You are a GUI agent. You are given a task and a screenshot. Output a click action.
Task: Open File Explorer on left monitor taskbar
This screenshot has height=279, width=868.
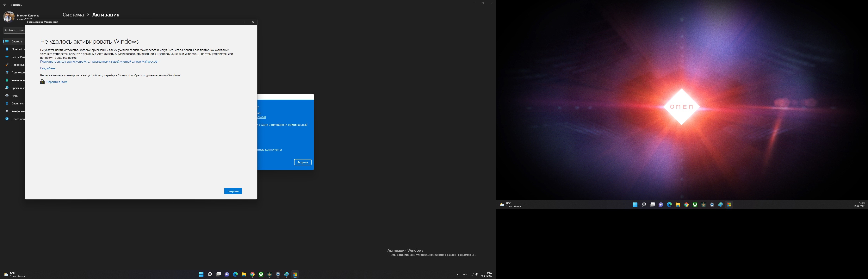[x=244, y=275]
